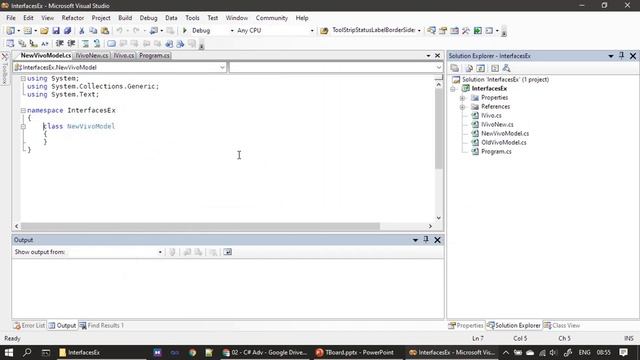
Task: Switch to the Program.cs editor tab
Action: coord(154,56)
